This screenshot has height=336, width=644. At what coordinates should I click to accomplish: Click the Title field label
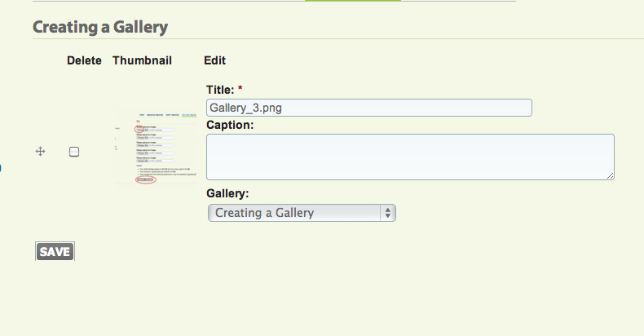(220, 90)
